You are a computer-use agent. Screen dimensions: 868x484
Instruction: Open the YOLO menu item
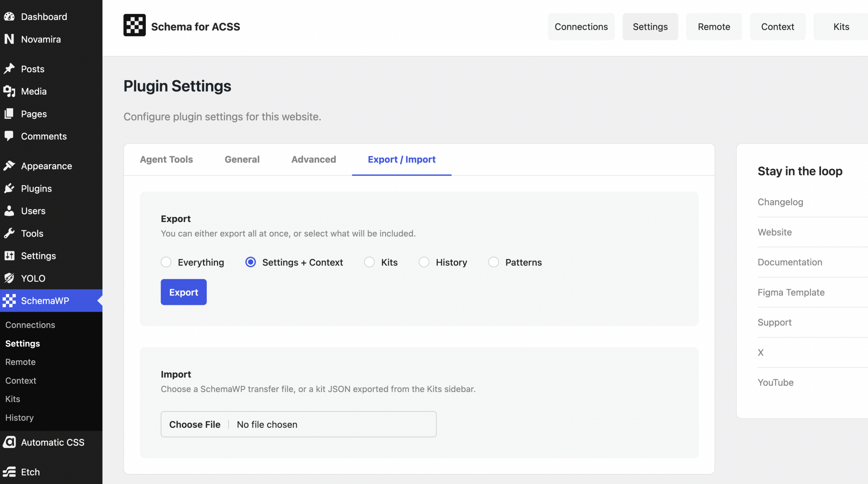[51, 278]
